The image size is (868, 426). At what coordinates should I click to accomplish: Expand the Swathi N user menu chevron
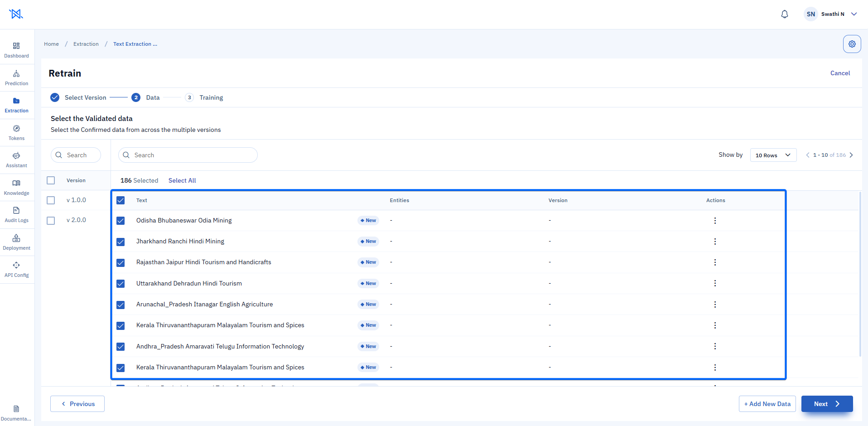point(854,14)
